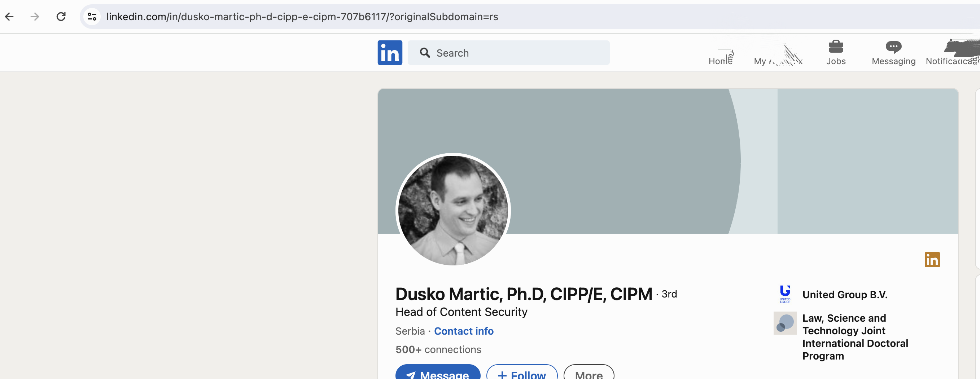View the 500+ connections link
The height and width of the screenshot is (379, 980).
click(x=438, y=349)
